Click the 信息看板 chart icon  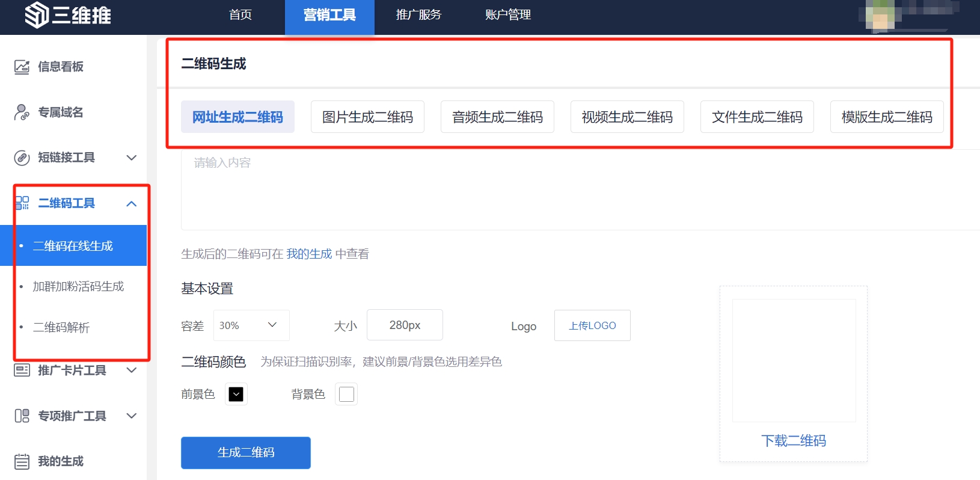pos(22,67)
